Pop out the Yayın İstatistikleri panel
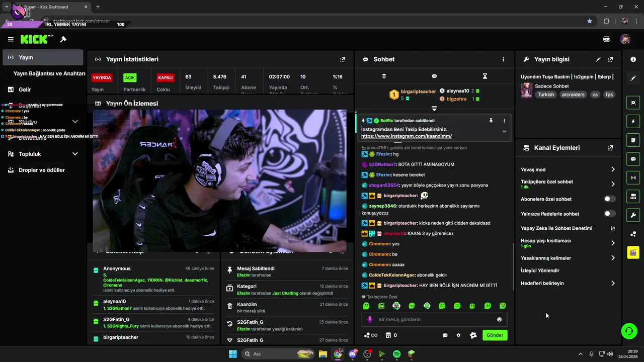The width and height of the screenshot is (644, 362). 343,59
